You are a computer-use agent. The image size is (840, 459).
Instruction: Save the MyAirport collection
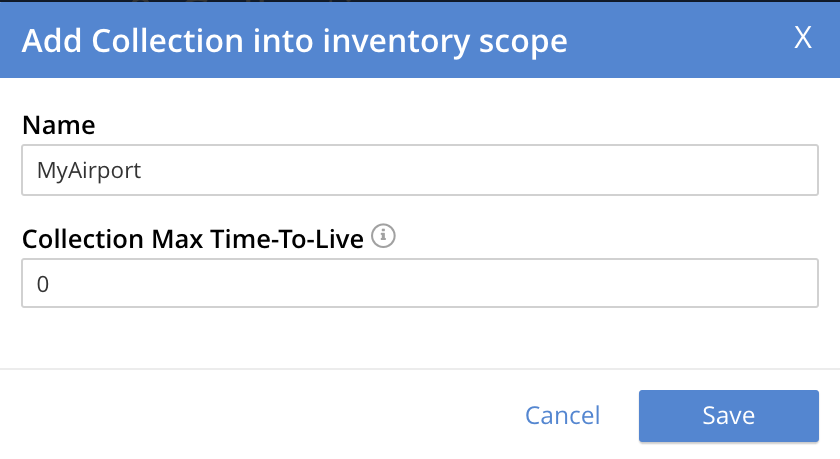pyautogui.click(x=728, y=415)
